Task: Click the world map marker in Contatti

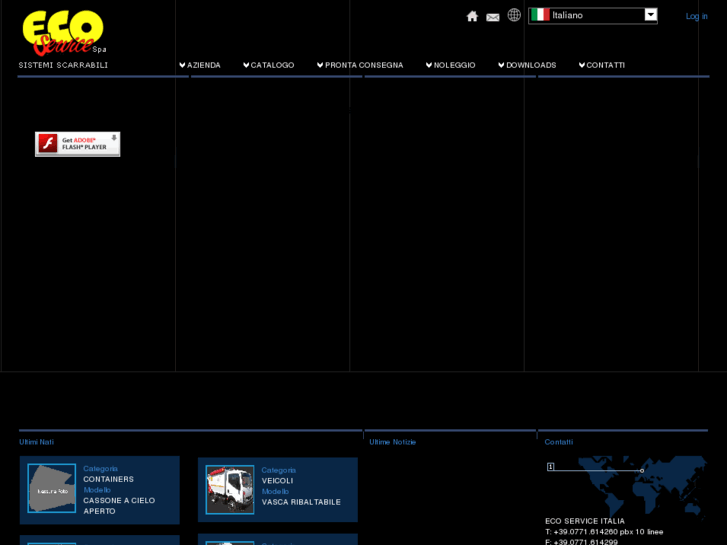Action: tap(642, 470)
